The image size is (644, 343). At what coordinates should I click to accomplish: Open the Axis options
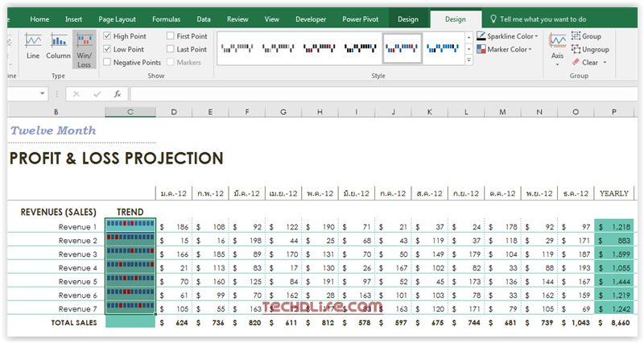[x=557, y=51]
